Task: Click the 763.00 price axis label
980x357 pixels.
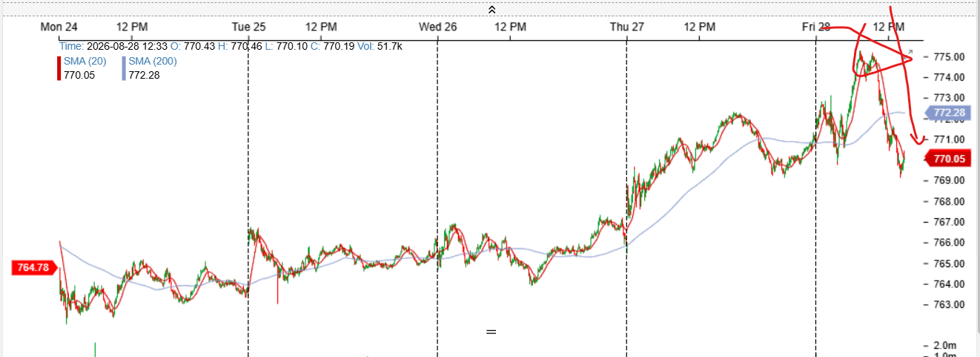Action: click(949, 304)
